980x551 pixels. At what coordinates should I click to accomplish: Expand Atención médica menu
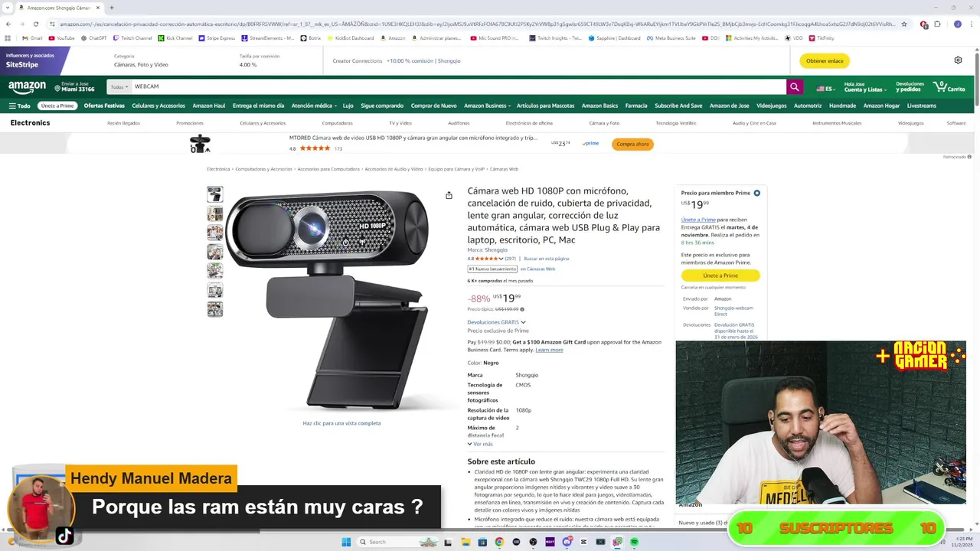coord(313,106)
